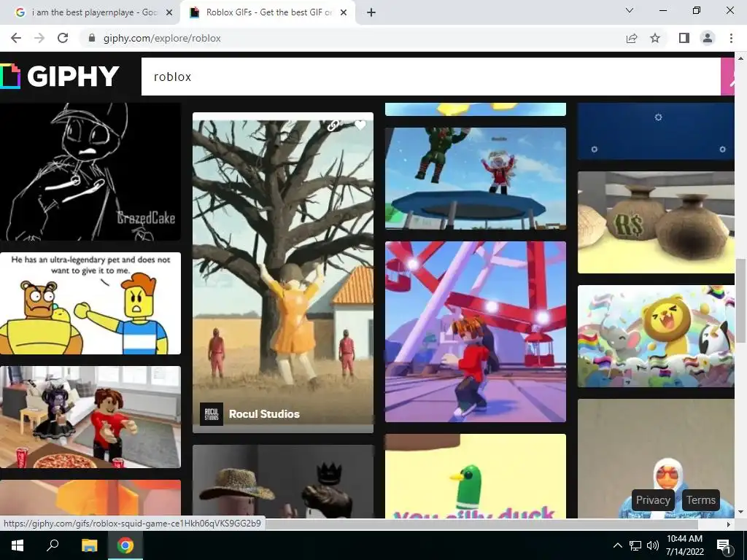Click the GIPHY logo
Screen dimensions: 747x560
[60, 76]
